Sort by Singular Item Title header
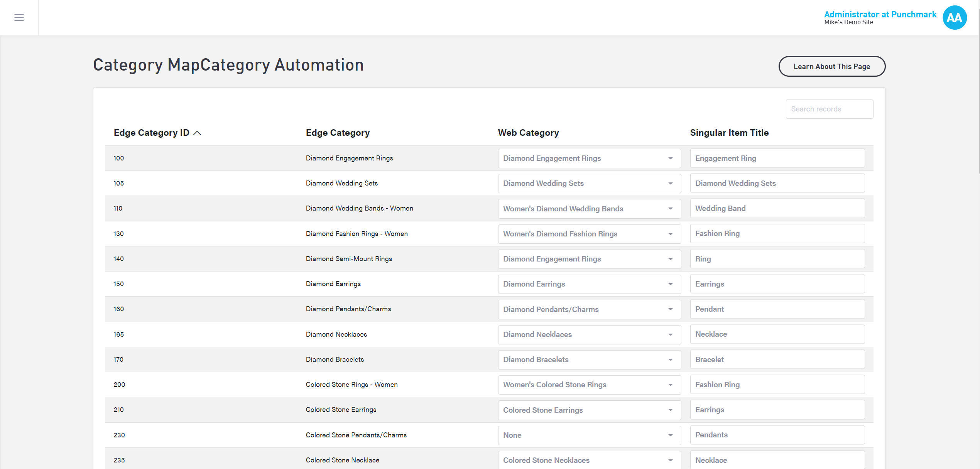 pyautogui.click(x=729, y=133)
